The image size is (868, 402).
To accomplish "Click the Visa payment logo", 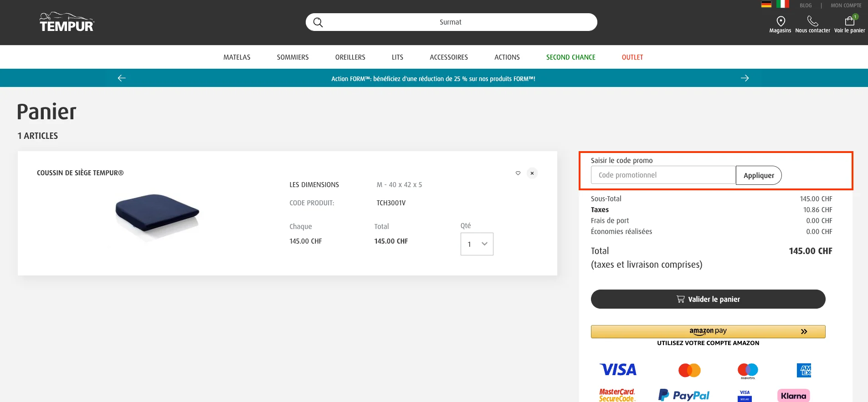I will click(x=618, y=370).
